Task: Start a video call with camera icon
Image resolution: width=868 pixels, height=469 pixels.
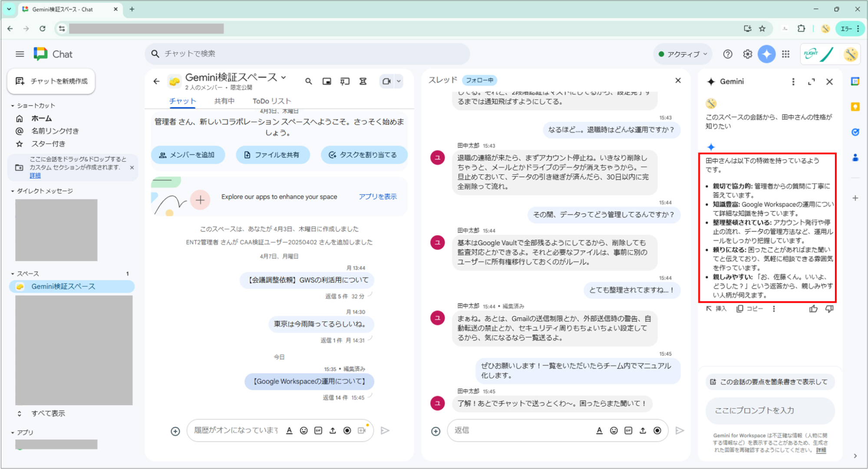Action: pos(386,81)
